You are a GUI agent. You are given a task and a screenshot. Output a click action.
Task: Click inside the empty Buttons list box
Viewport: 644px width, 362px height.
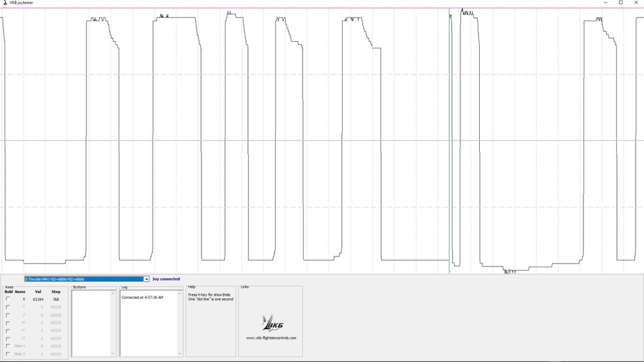pos(91,323)
